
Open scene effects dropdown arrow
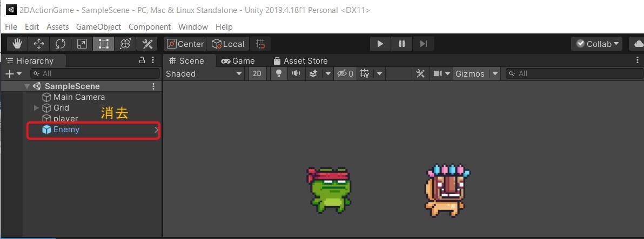[x=328, y=74]
